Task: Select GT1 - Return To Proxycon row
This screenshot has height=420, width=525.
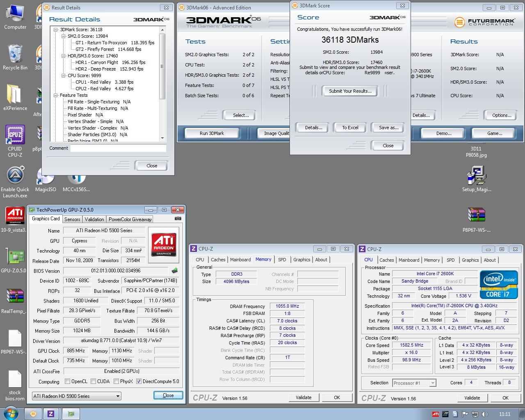Action: [115, 43]
